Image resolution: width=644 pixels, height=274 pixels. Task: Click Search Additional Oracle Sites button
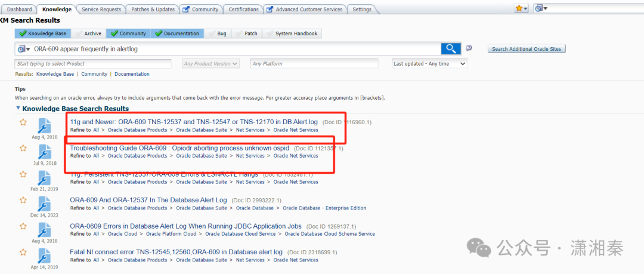[526, 48]
